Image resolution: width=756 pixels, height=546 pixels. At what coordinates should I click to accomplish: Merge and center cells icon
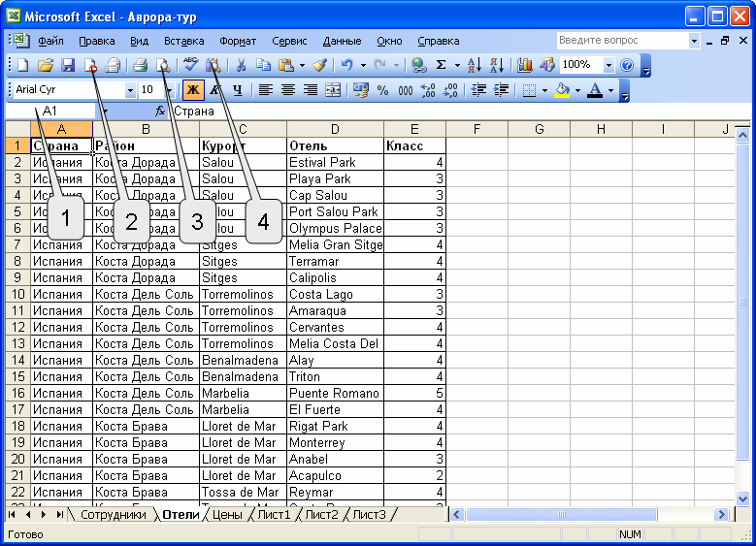(333, 89)
